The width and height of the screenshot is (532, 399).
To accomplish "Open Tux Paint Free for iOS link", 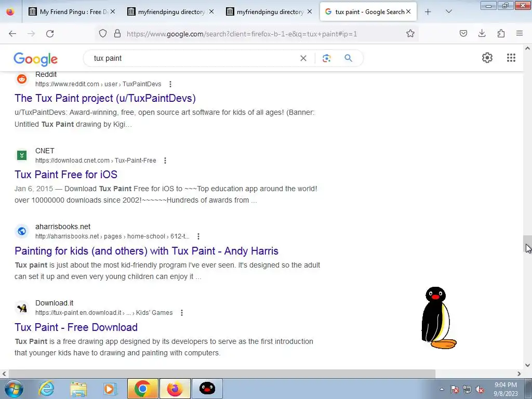I will [x=66, y=175].
